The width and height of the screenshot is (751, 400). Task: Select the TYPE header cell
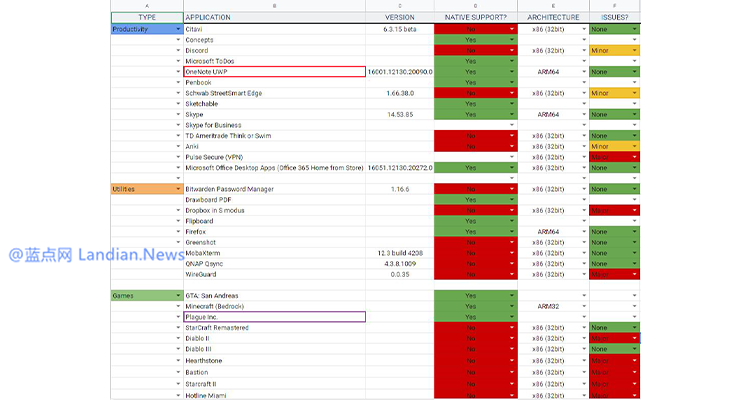coord(147,17)
